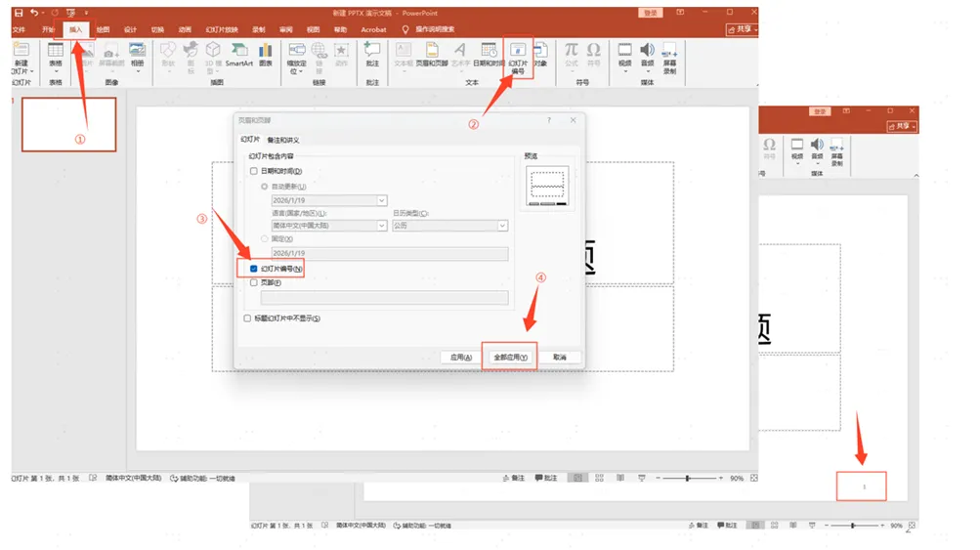Tick the 标题幻灯片中不显示(S) checkbox

coord(247,318)
